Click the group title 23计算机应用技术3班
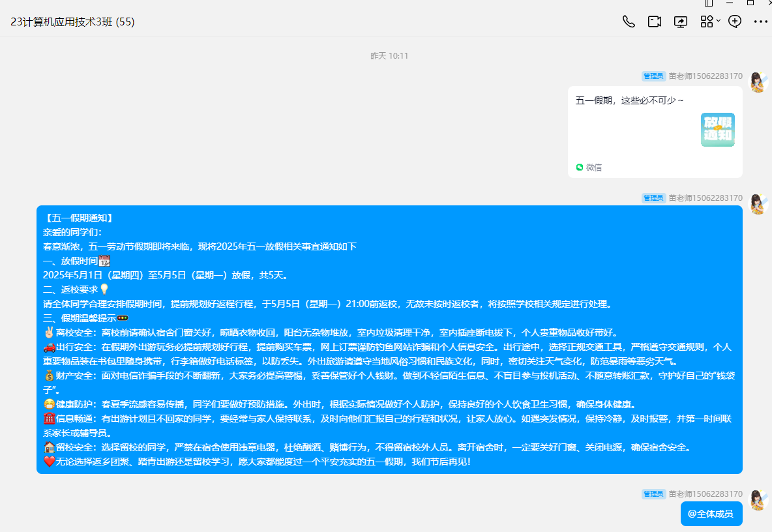The width and height of the screenshot is (772, 532). pyautogui.click(x=72, y=22)
